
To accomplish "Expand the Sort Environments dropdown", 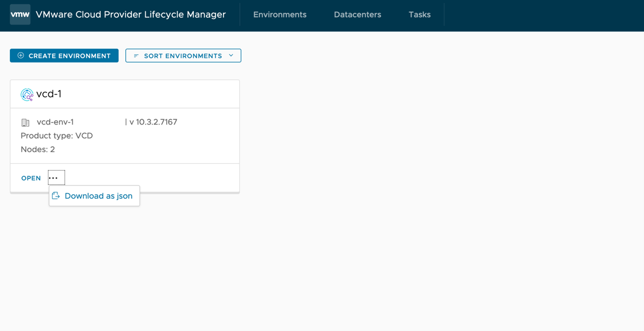I will pos(183,56).
